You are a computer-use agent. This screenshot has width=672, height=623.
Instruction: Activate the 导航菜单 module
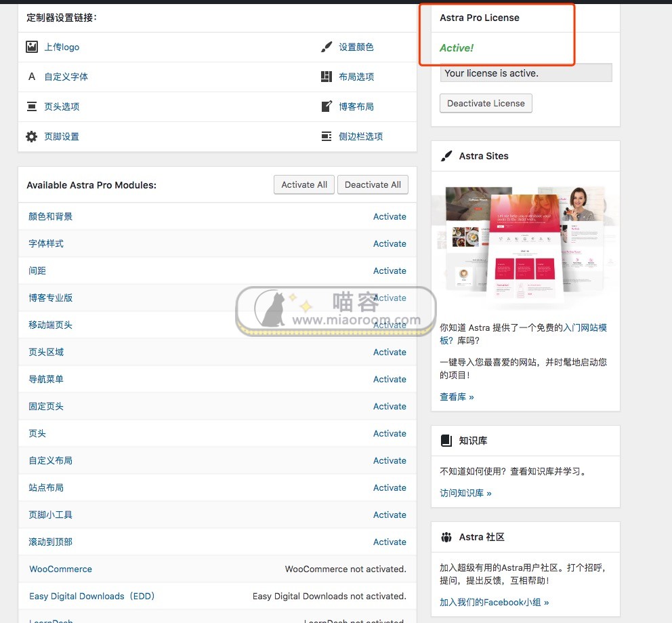390,379
